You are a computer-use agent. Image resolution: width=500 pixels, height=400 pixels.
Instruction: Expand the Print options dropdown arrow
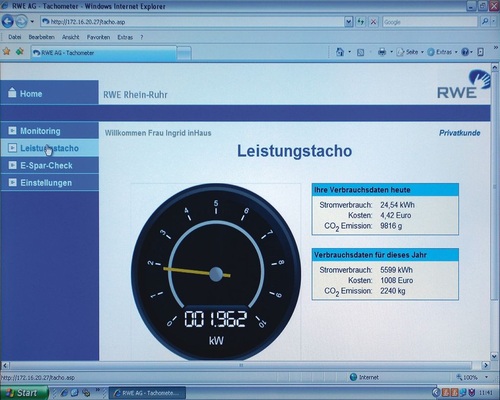391,52
